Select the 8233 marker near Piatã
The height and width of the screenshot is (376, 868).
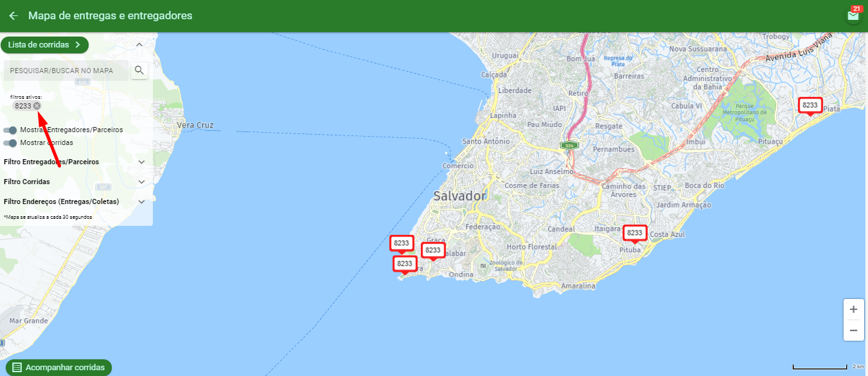(810, 105)
